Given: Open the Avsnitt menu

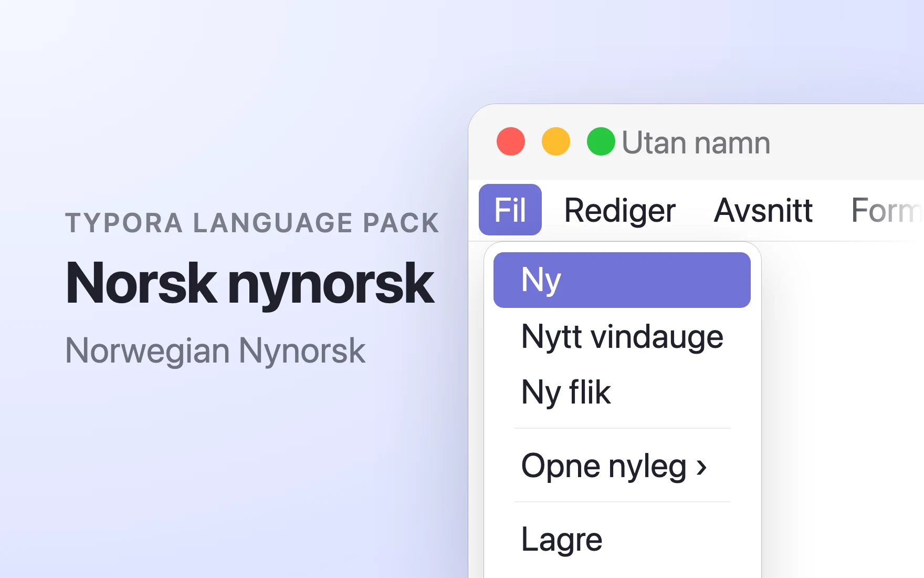Looking at the screenshot, I should click(x=763, y=210).
